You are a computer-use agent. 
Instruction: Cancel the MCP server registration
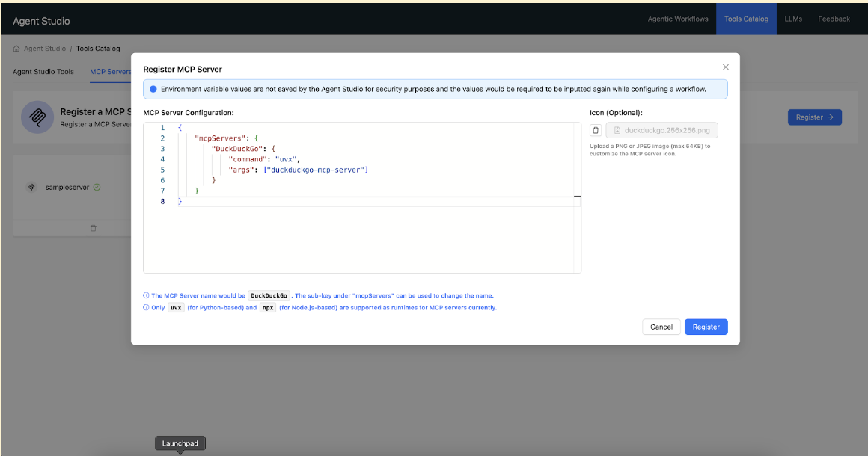661,327
